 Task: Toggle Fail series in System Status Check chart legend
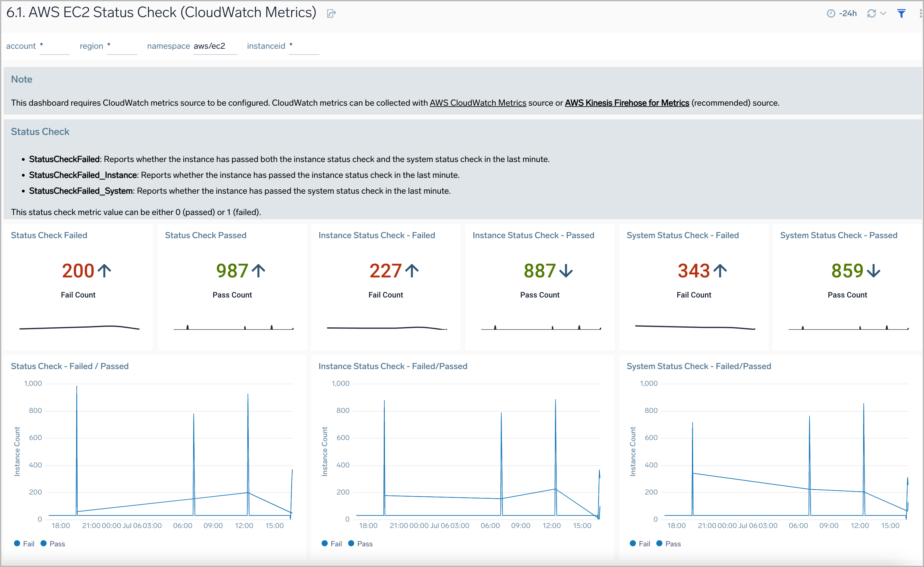coord(640,544)
